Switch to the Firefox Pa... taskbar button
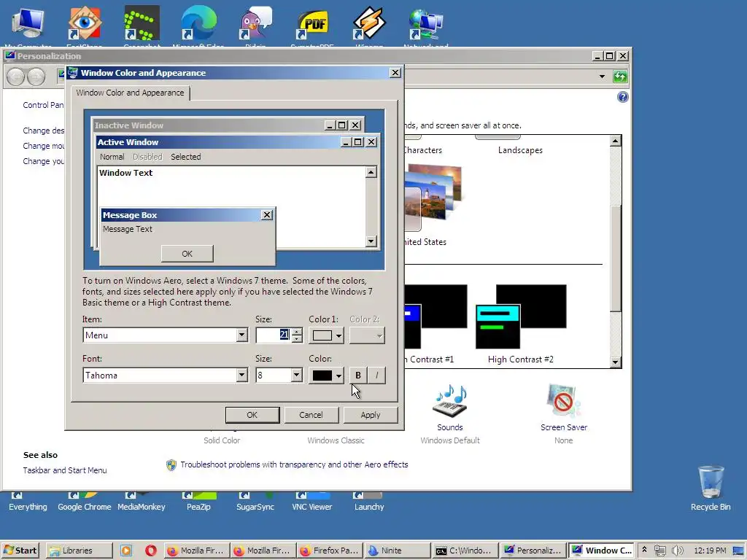The image size is (747, 560). [x=329, y=551]
